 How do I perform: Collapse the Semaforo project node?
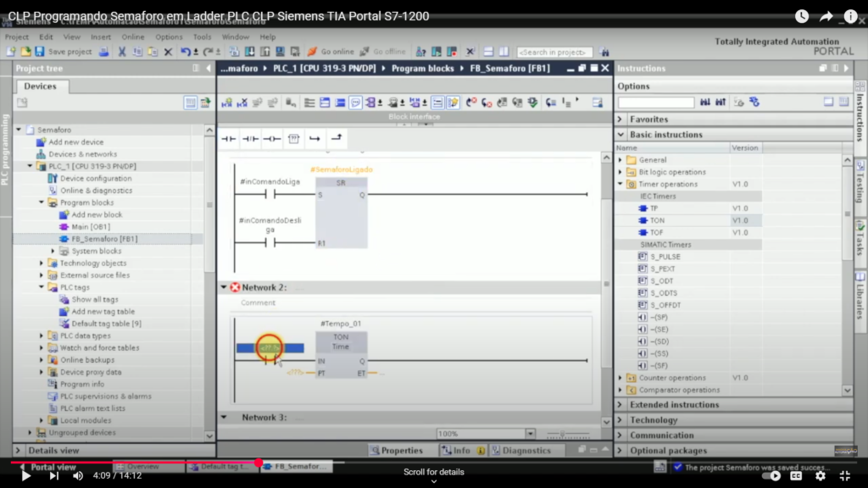tap(19, 130)
